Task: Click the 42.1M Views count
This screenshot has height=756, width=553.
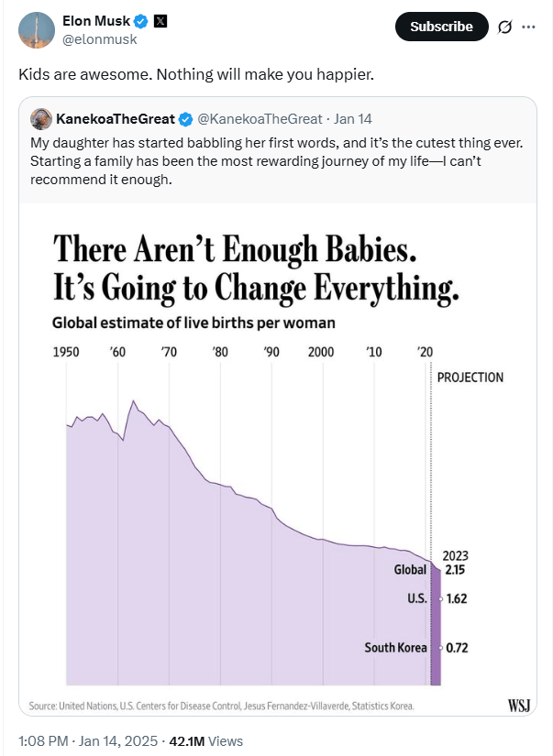Action: point(213,740)
